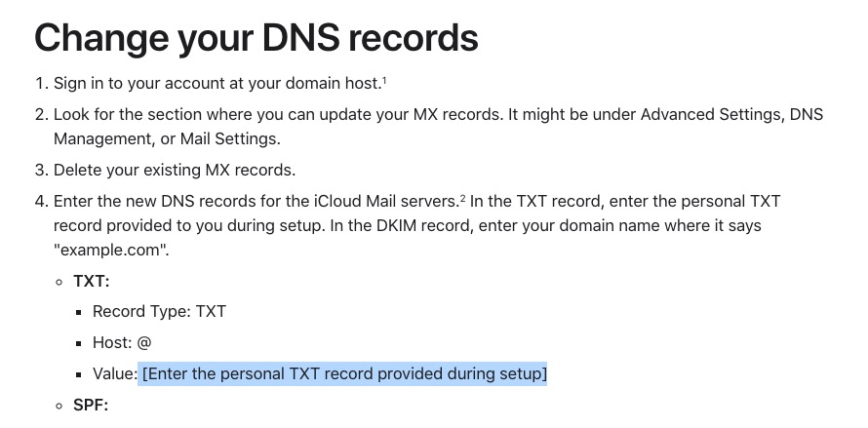This screenshot has height=428, width=868.
Task: Click the "TXT:" bold list label
Action: pos(92,282)
